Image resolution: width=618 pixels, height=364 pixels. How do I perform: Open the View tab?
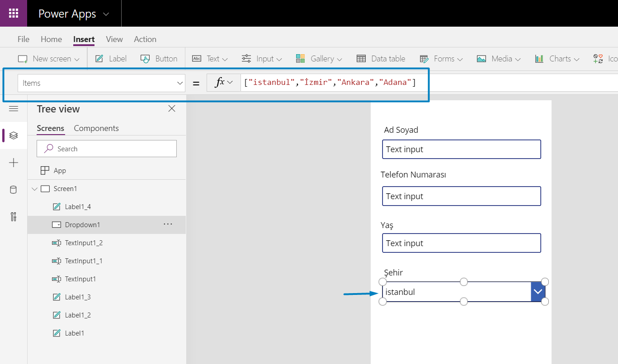[x=114, y=39]
